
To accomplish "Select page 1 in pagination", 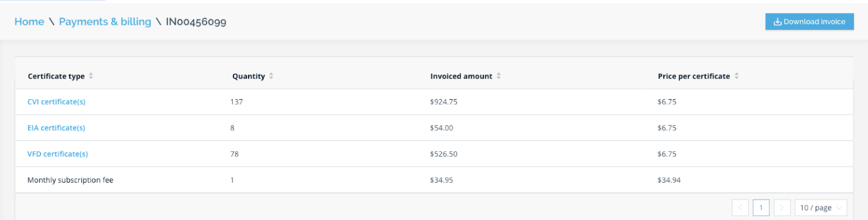I will (x=761, y=207).
